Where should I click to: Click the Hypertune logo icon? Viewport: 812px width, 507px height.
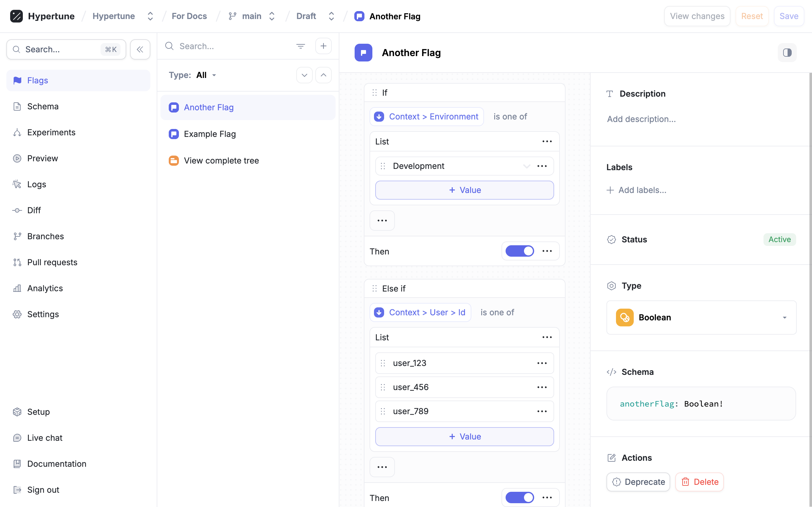click(x=16, y=16)
